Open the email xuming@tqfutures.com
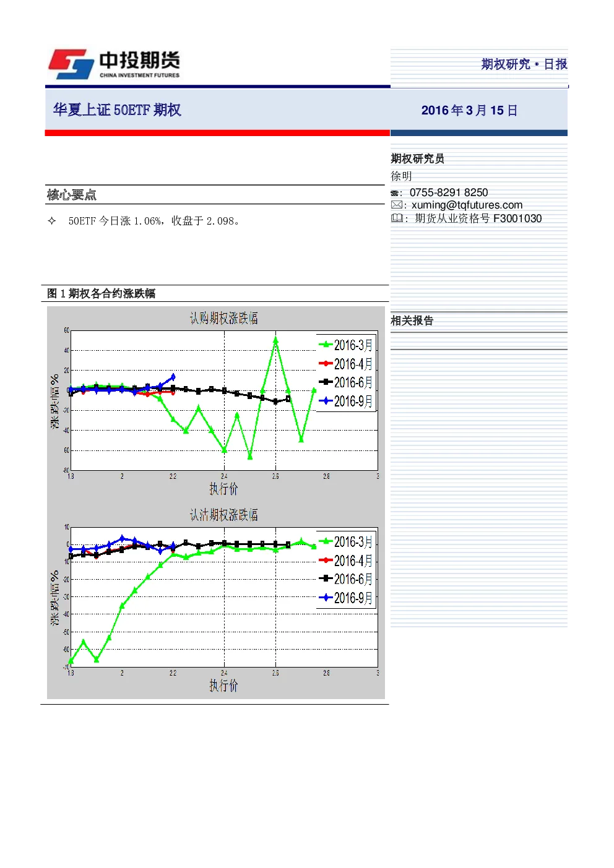This screenshot has height=868, width=614. click(x=467, y=205)
